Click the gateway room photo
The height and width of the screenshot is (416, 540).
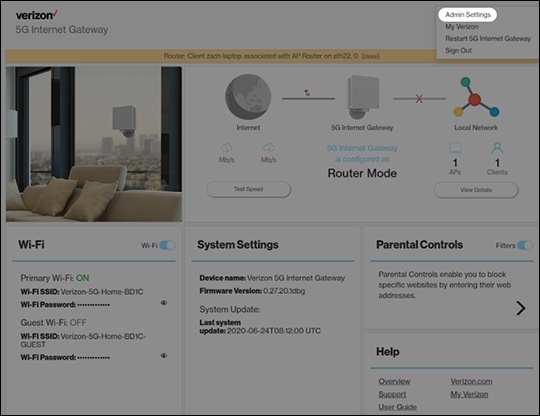[94, 144]
